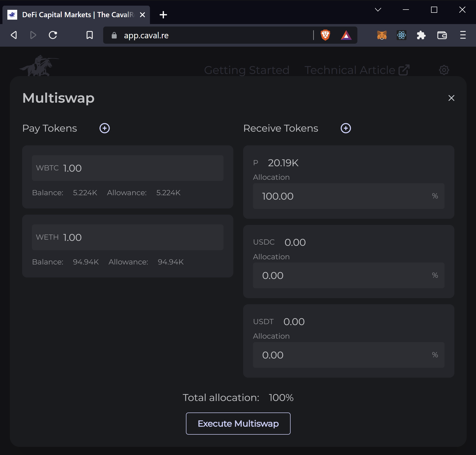This screenshot has width=476, height=455.
Task: Click the Cavalre horse rider logo
Action: point(39,66)
